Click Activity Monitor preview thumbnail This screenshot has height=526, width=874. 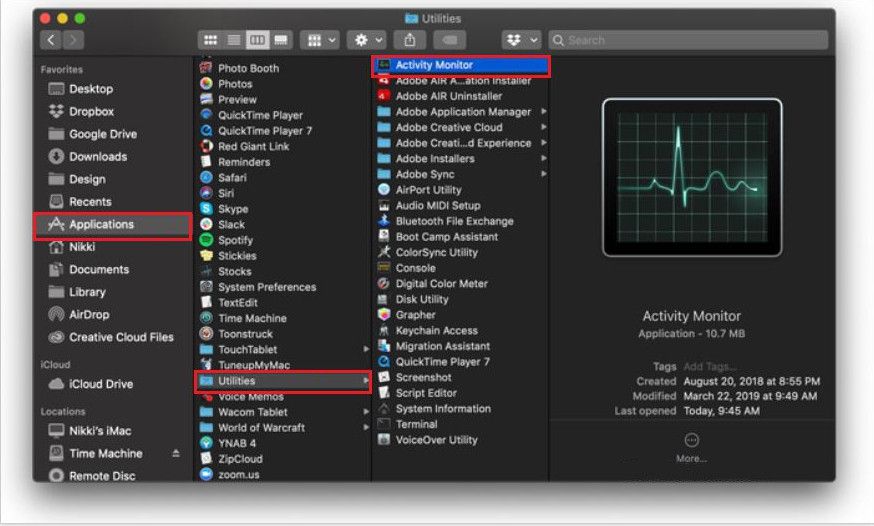pyautogui.click(x=692, y=177)
